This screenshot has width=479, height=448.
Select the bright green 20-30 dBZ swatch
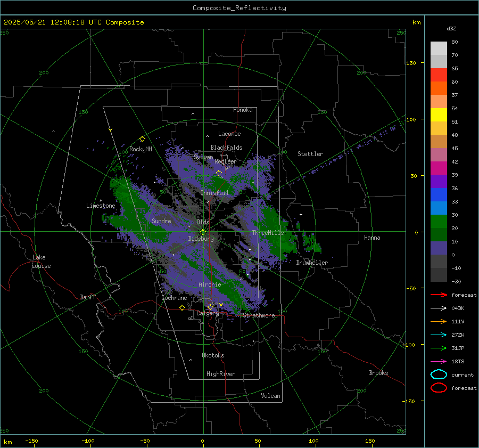(439, 222)
